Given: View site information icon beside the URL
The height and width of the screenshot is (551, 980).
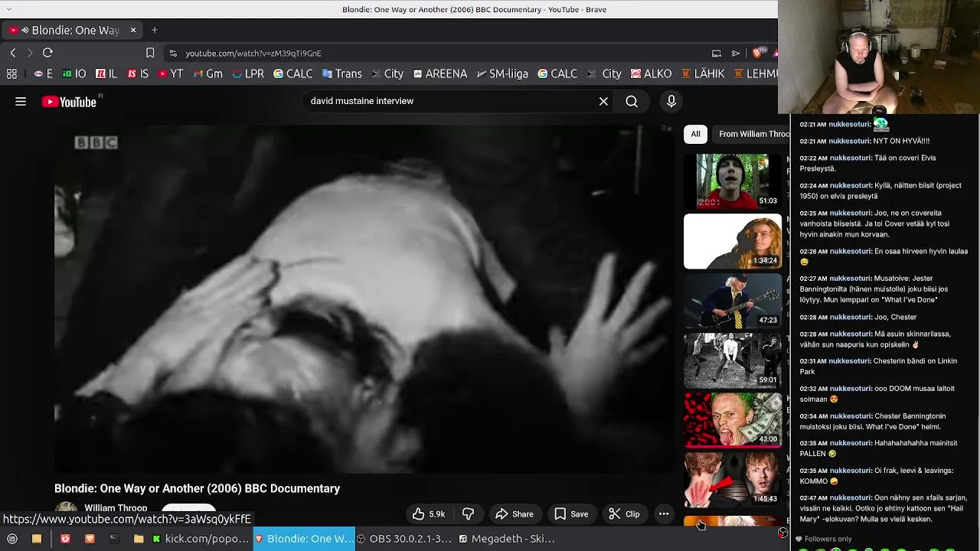Looking at the screenshot, I should [173, 53].
